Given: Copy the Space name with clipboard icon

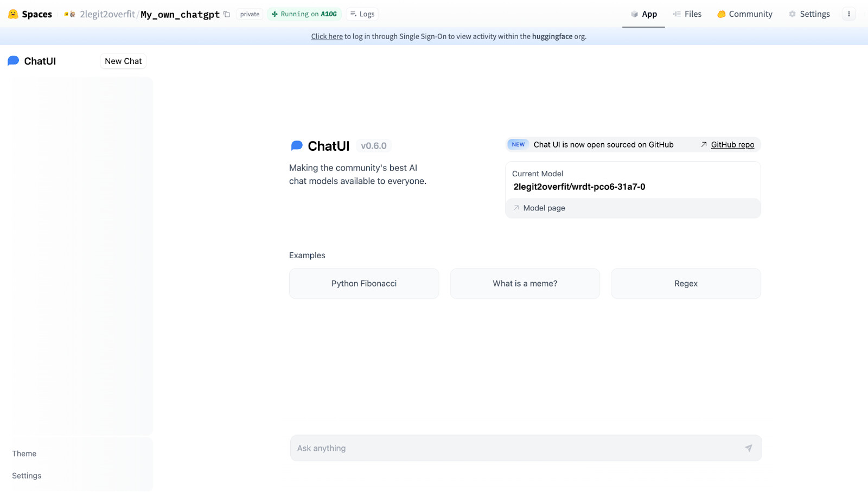Looking at the screenshot, I should (x=227, y=14).
